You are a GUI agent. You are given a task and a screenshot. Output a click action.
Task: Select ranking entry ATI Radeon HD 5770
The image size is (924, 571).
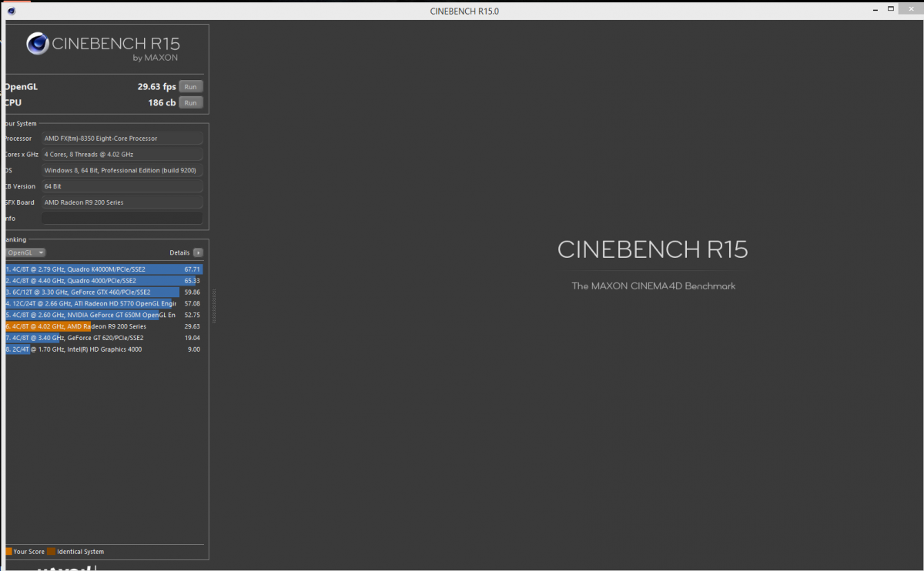(103, 303)
